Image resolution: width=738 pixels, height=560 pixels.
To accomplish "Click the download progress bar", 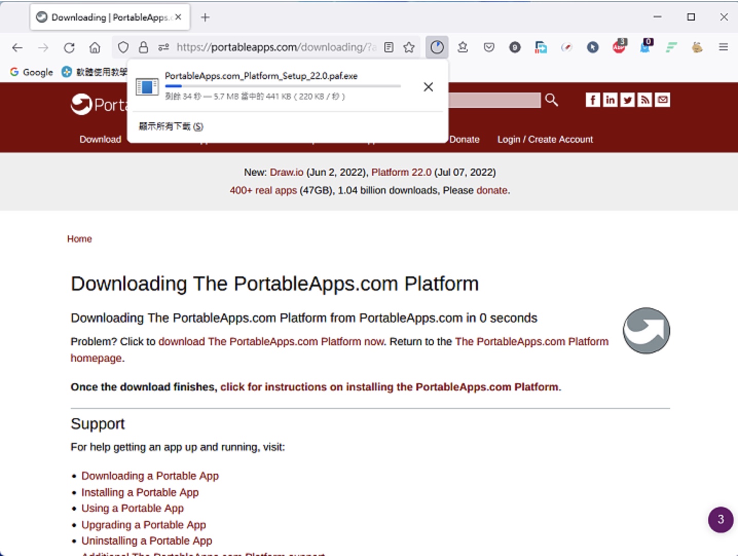I will 283,86.
